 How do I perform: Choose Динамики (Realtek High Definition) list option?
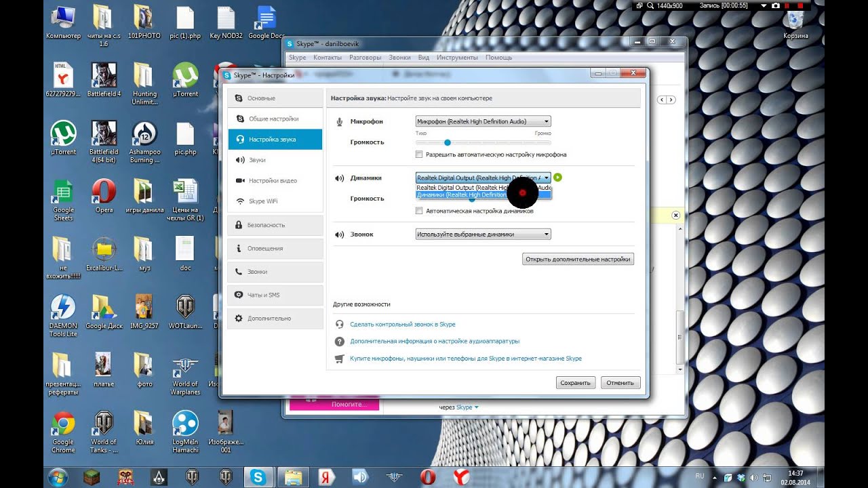click(484, 195)
